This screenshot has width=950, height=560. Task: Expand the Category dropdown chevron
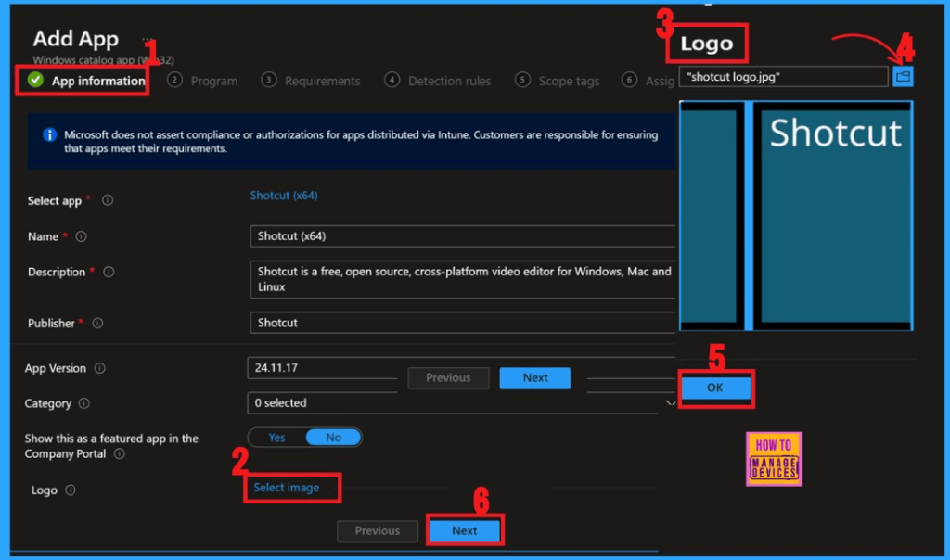670,403
